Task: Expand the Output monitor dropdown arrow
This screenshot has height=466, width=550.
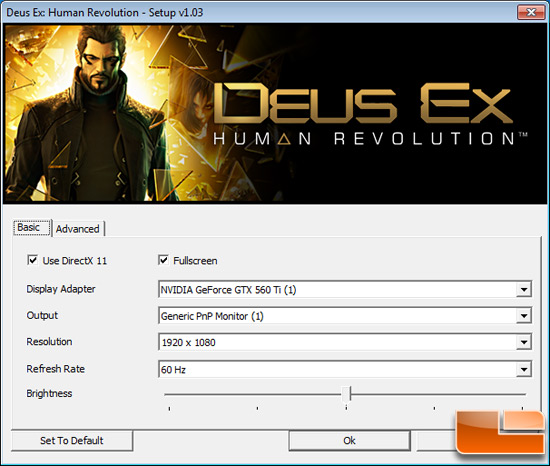Action: [524, 316]
